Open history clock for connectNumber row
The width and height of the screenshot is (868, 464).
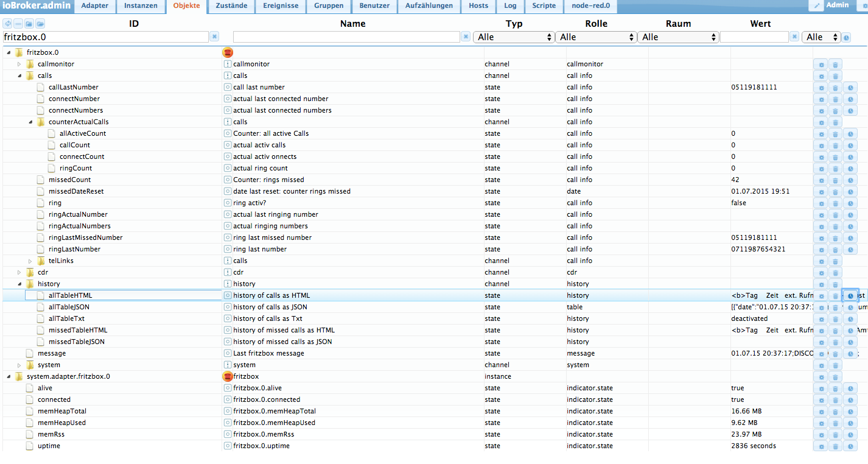pos(850,99)
